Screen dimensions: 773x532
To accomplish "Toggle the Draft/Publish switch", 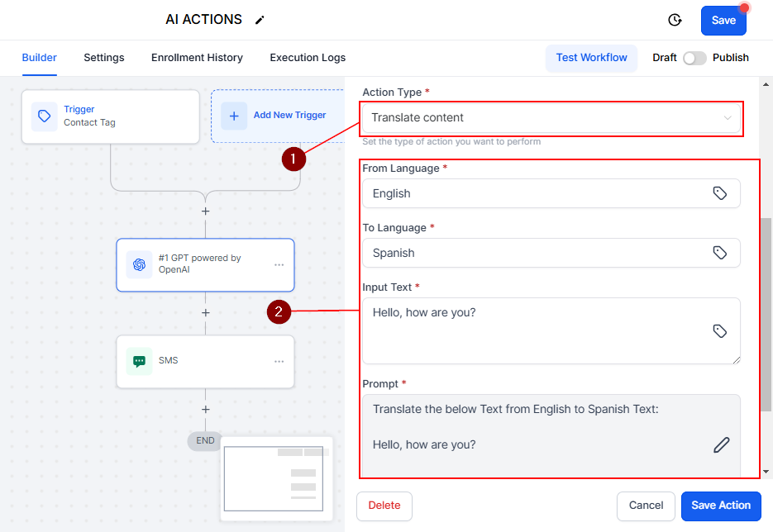I will (694, 58).
